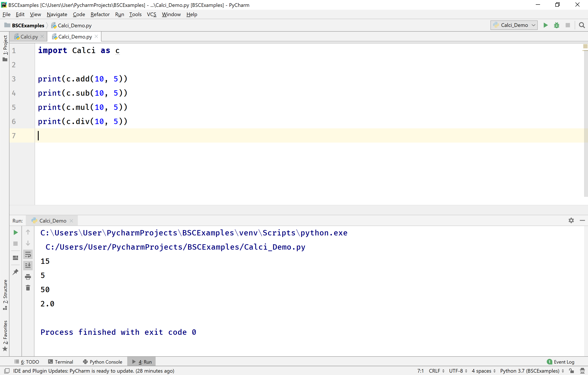Click the Up the Stack Trace arrow
The width and height of the screenshot is (588, 375).
click(28, 232)
